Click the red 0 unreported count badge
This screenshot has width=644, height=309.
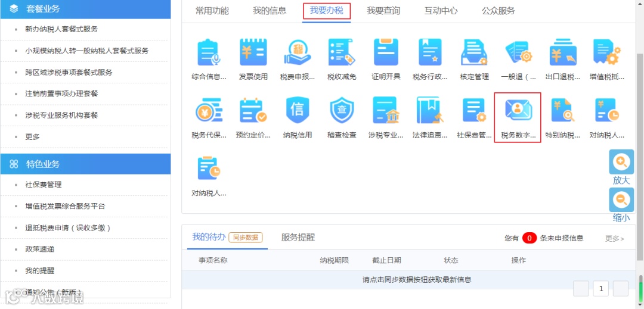point(530,238)
